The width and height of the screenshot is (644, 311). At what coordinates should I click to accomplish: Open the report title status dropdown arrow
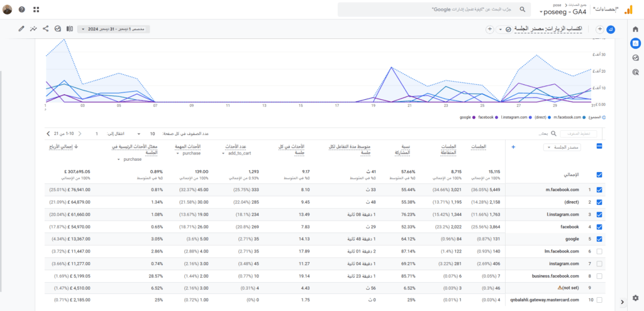pyautogui.click(x=500, y=30)
